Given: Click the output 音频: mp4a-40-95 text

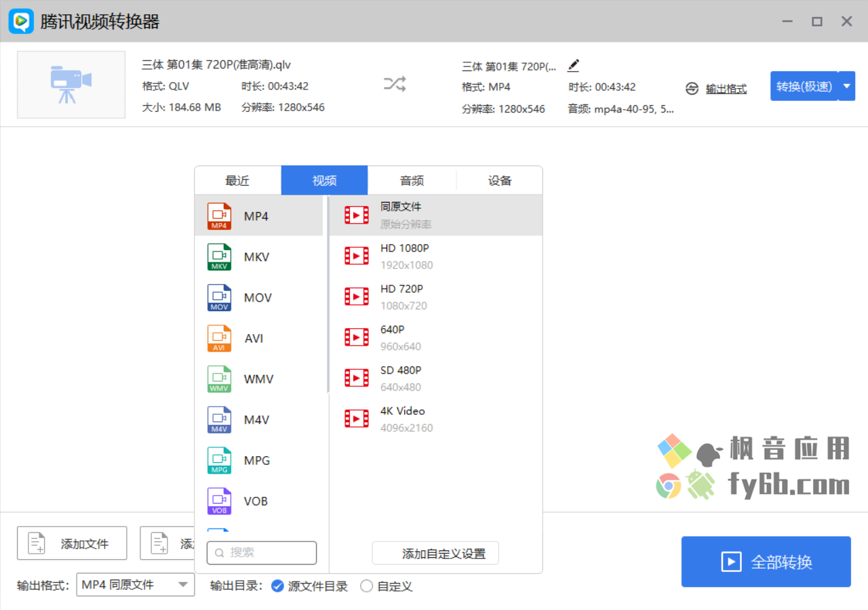Looking at the screenshot, I should pyautogui.click(x=621, y=108).
